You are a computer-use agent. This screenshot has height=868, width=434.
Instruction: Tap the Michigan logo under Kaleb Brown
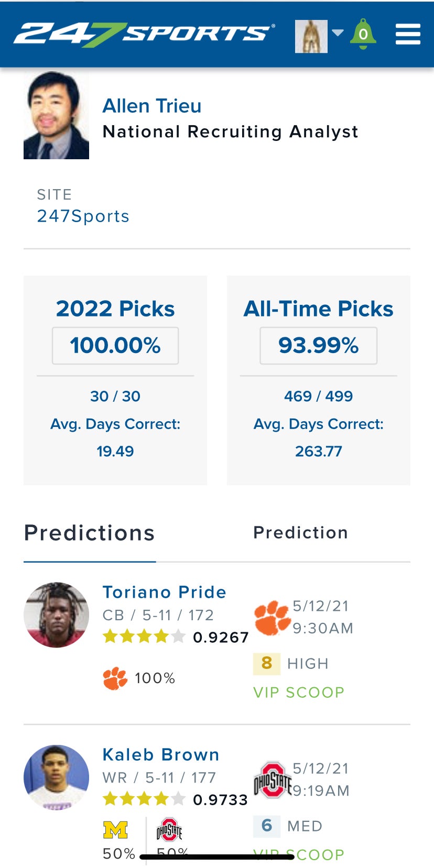click(116, 830)
